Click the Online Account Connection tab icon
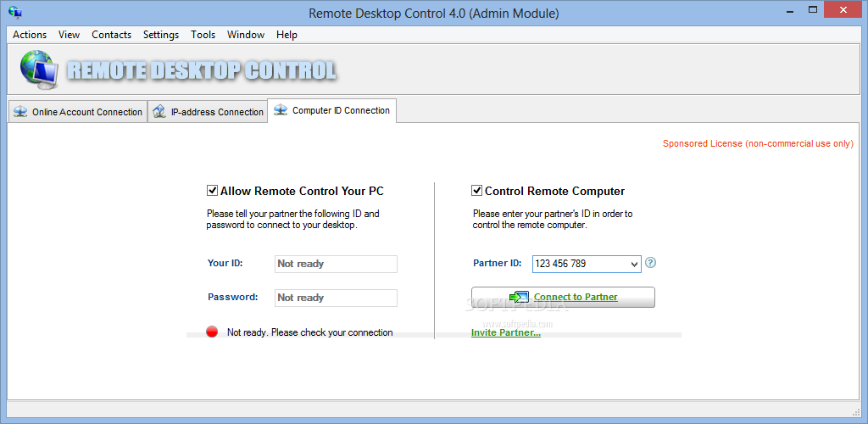Image resolution: width=868 pixels, height=424 pixels. 20,112
